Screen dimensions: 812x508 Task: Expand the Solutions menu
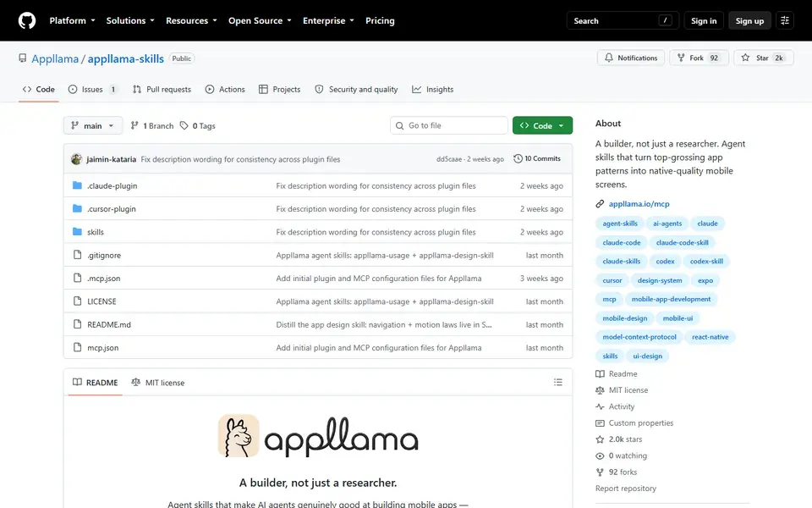(x=130, y=20)
